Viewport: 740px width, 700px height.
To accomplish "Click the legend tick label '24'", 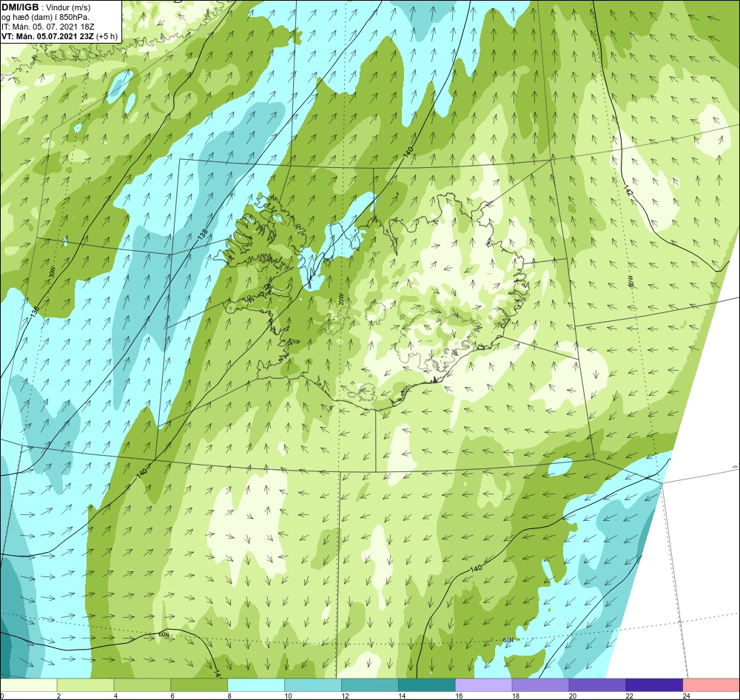I will [686, 696].
